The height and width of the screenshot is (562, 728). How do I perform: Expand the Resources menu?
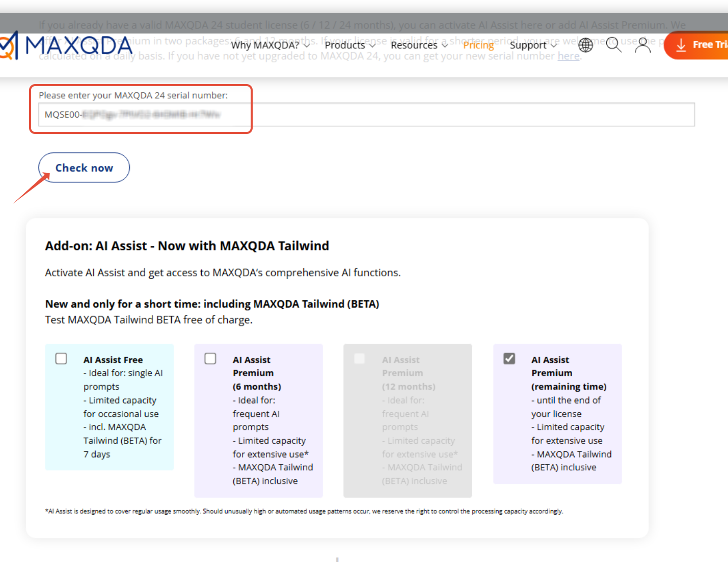pyautogui.click(x=419, y=45)
